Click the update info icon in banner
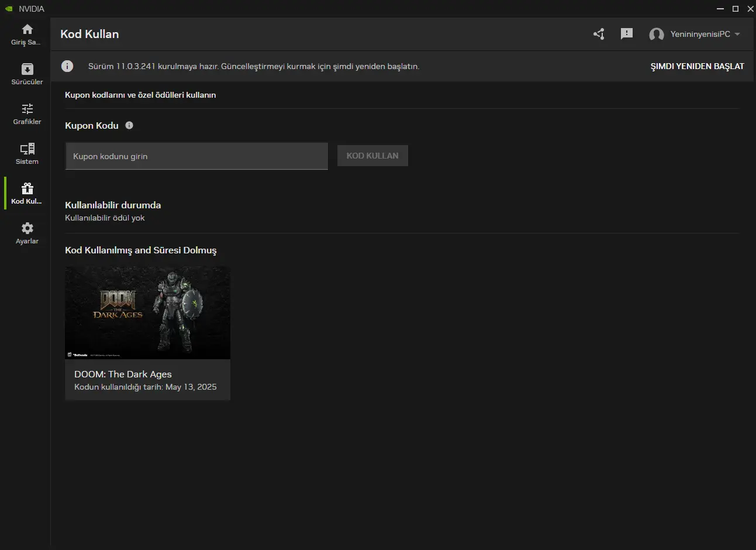Screen dimensions: 756x550 coord(67,66)
